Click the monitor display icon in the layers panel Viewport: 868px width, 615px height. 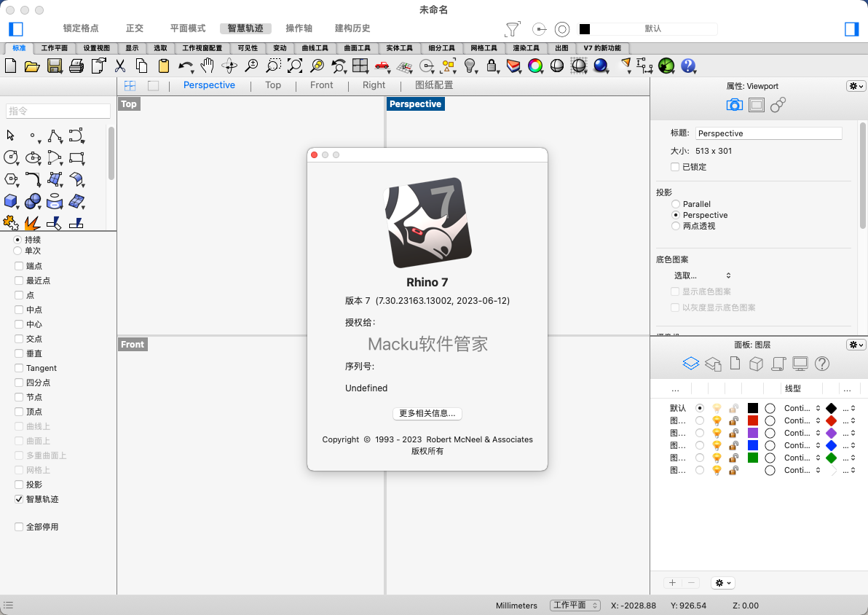click(x=800, y=364)
